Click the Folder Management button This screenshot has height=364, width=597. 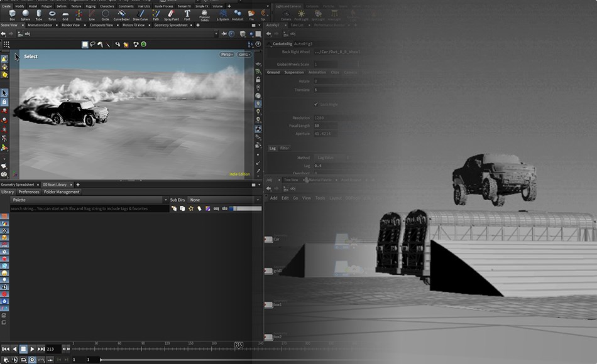[62, 192]
